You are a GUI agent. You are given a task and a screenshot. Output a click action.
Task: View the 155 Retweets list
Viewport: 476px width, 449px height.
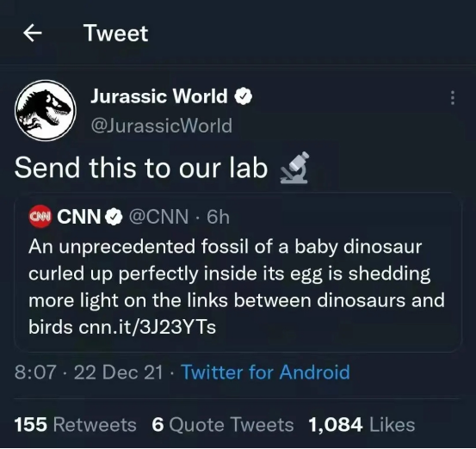(75, 424)
